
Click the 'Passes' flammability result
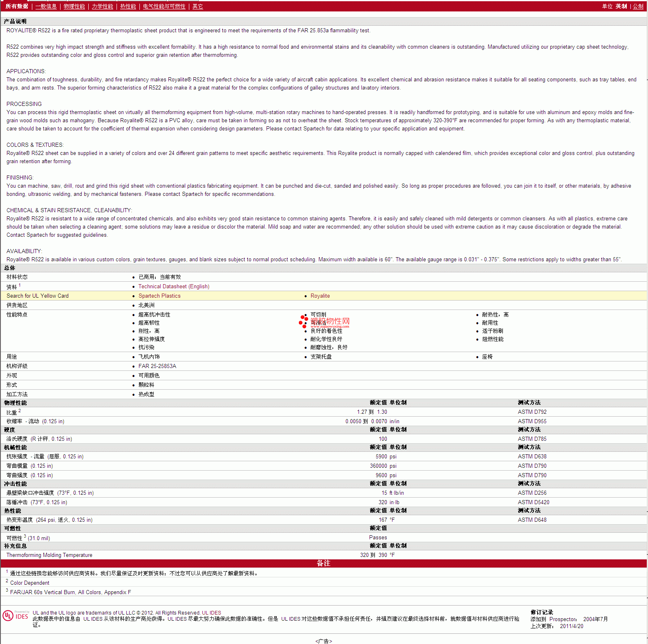pyautogui.click(x=378, y=538)
